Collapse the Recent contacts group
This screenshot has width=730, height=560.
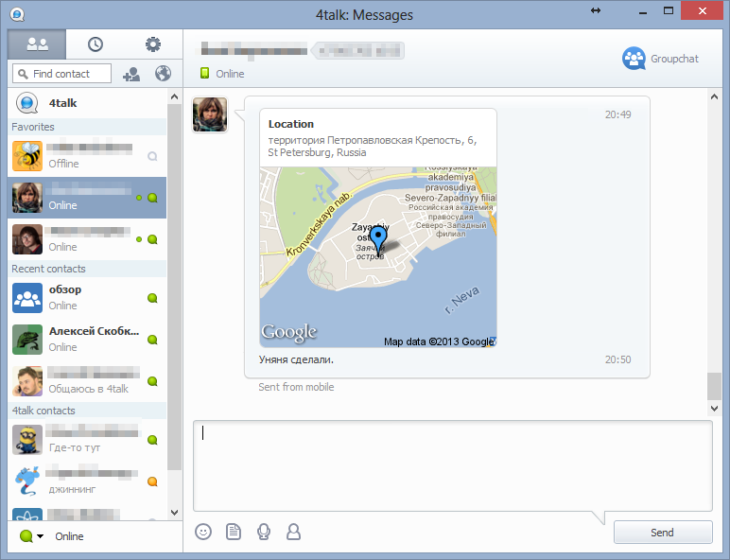(x=49, y=269)
